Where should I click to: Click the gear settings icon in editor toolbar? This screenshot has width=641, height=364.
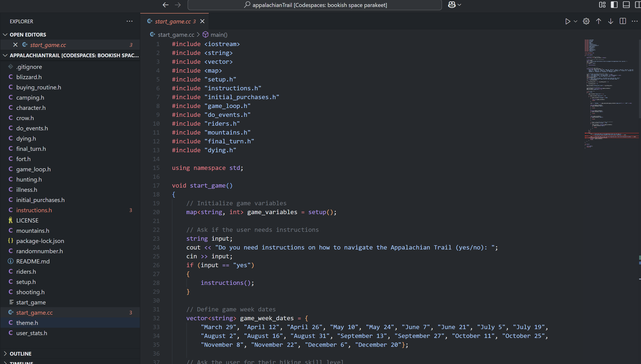pos(586,21)
